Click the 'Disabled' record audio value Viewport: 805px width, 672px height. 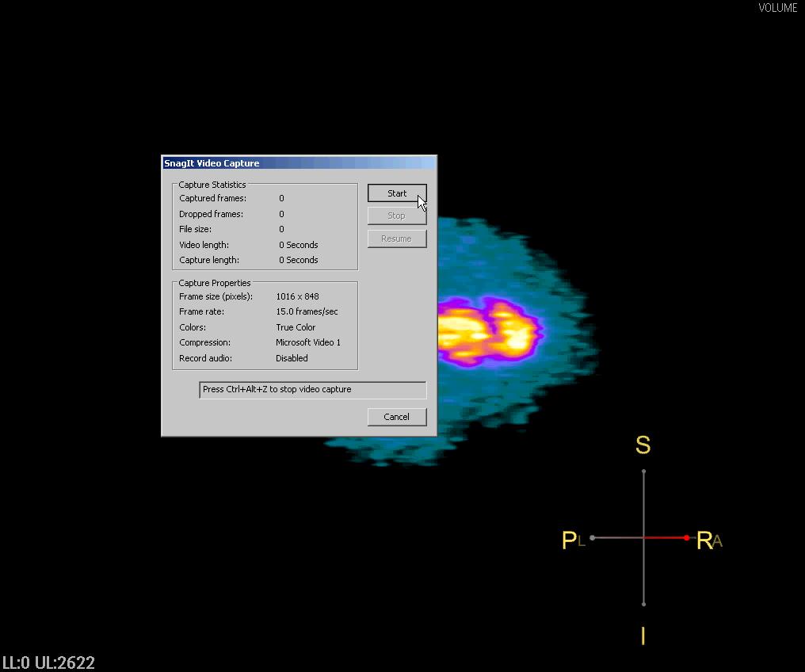click(x=292, y=358)
